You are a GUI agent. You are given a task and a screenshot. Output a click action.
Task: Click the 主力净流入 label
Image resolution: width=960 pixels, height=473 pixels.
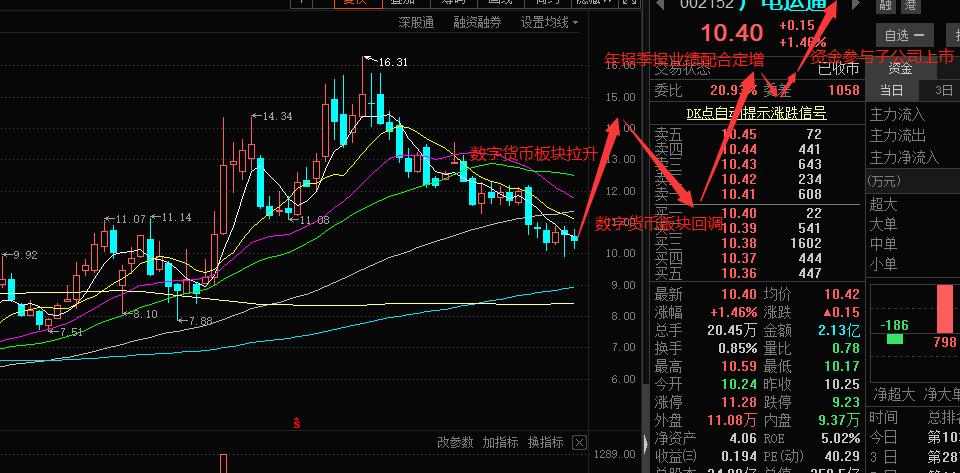(x=904, y=158)
